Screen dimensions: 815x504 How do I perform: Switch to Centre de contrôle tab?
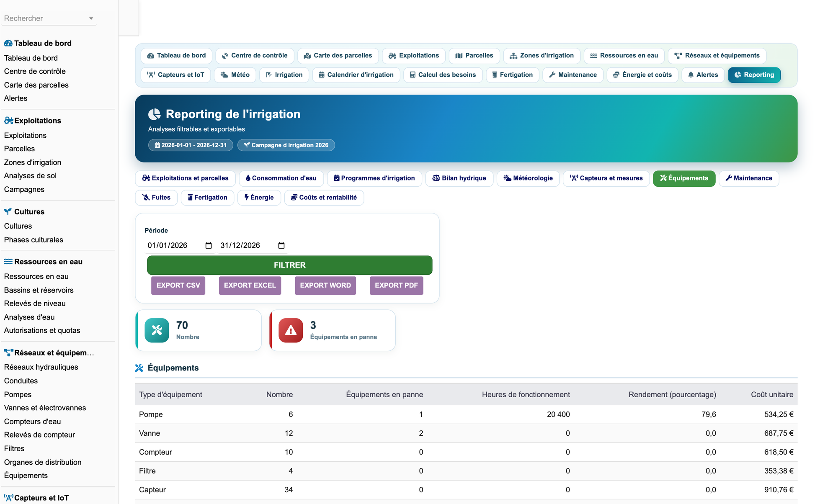coord(255,56)
